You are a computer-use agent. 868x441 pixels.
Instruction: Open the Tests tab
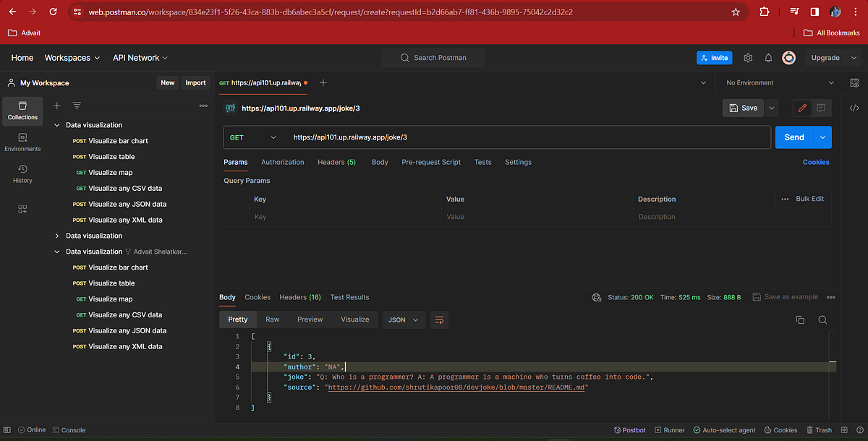click(x=482, y=162)
